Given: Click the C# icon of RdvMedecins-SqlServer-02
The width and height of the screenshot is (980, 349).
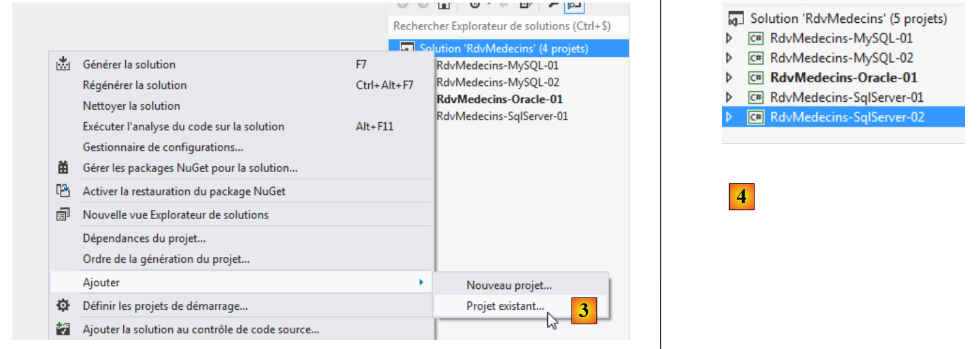Looking at the screenshot, I should point(756,117).
